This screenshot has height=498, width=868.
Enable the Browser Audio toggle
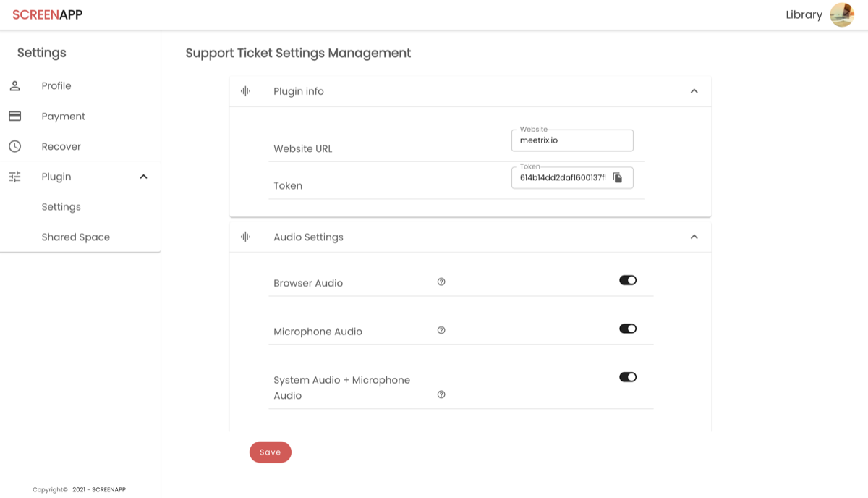[628, 279]
